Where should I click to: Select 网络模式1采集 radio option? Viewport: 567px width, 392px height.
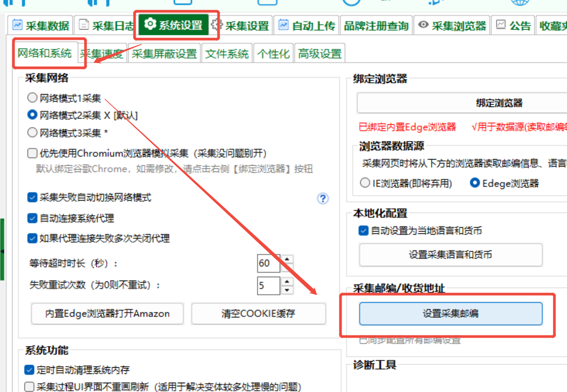point(32,98)
